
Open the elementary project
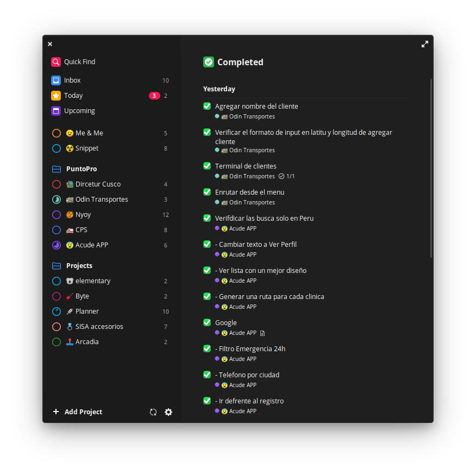click(x=110, y=281)
